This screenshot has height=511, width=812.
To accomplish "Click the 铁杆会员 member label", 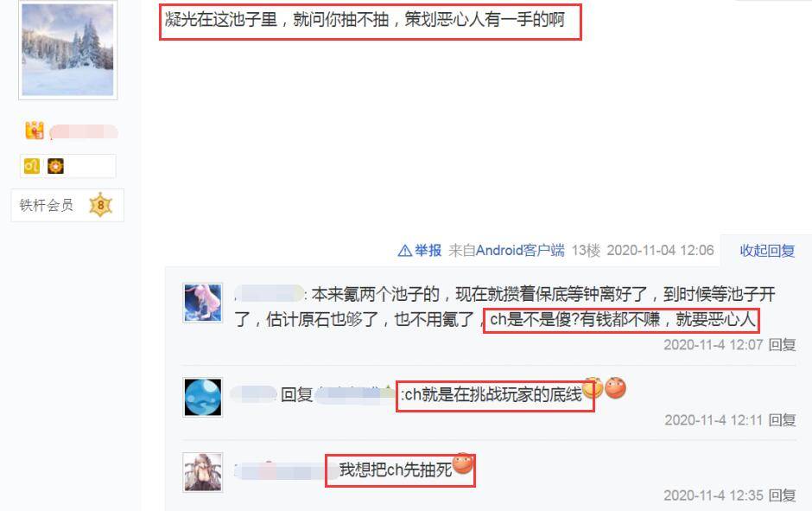I will tap(46, 205).
